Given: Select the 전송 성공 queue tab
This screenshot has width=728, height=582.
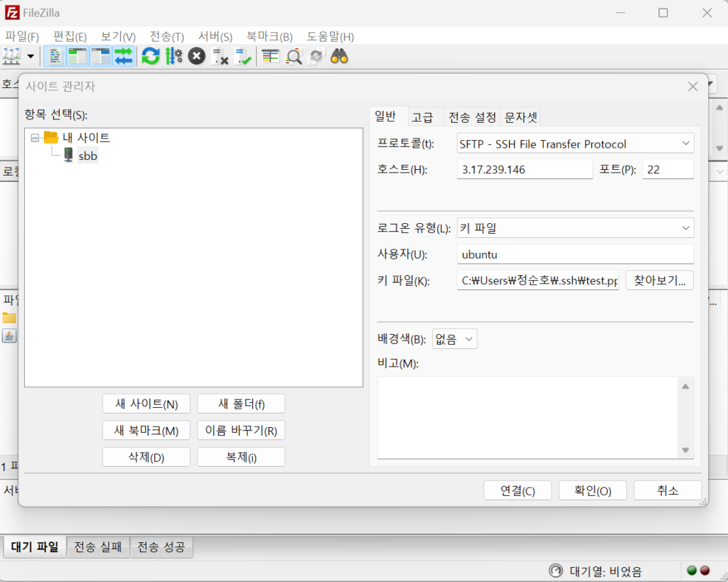Looking at the screenshot, I should [x=161, y=546].
